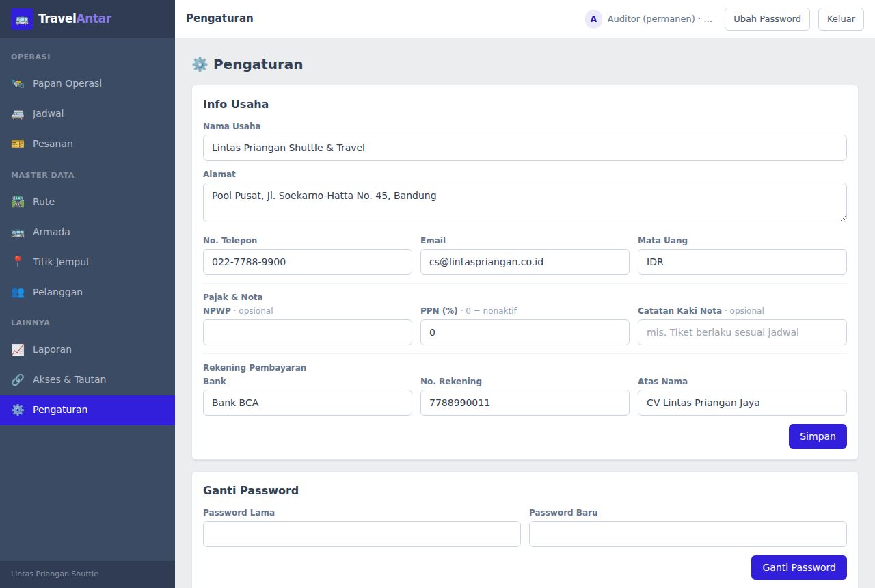Viewport: 875px width, 588px height.
Task: Click the Pesanan ticket icon
Action: point(18,144)
